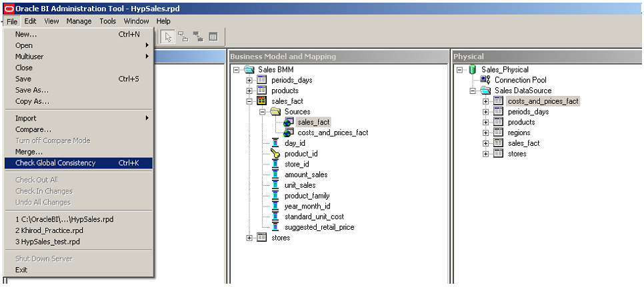
Task: Click the Sales_Physical database cylinder icon
Action: pos(472,70)
